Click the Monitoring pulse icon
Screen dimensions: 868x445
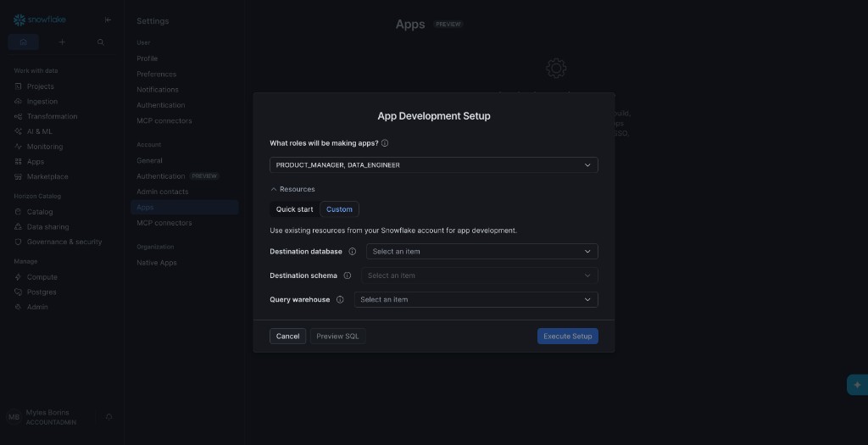19,147
